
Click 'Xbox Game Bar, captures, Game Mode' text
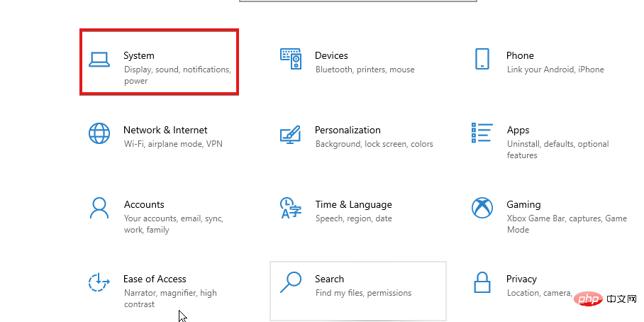point(567,224)
